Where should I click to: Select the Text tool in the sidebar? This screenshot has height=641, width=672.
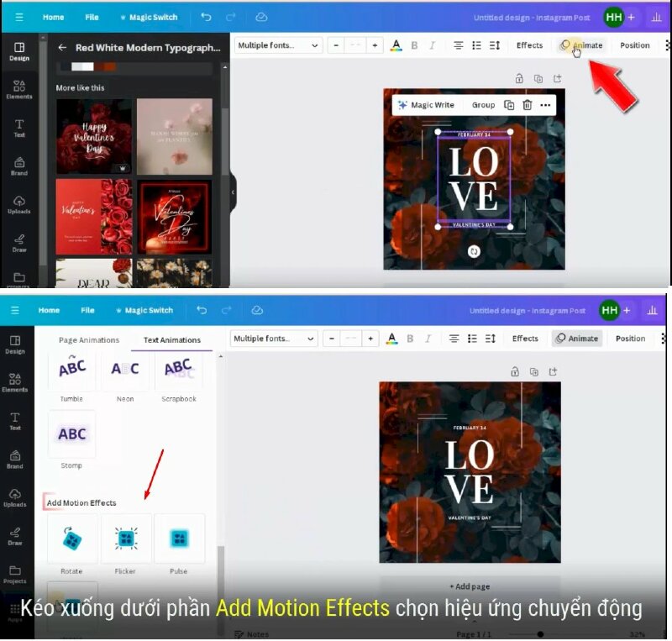coord(18,129)
